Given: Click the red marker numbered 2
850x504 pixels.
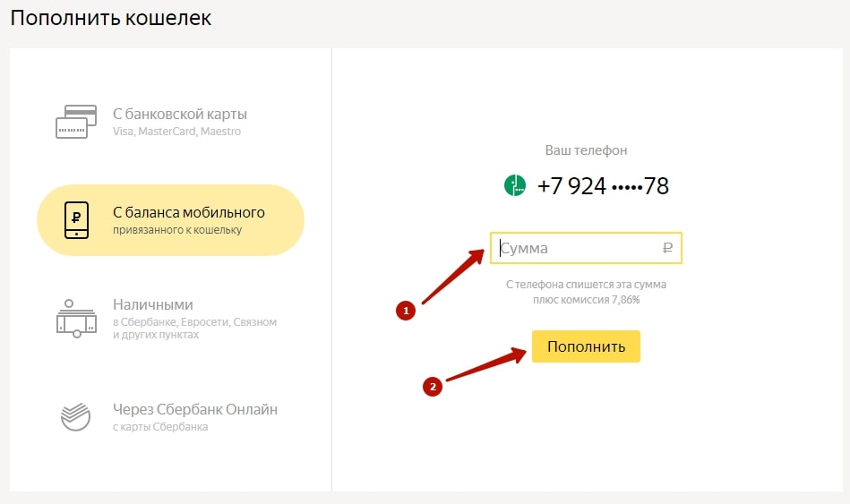Looking at the screenshot, I should [434, 387].
